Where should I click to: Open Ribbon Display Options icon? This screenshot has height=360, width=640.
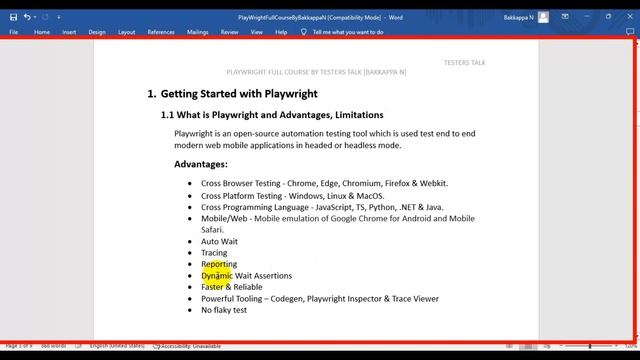coord(565,17)
